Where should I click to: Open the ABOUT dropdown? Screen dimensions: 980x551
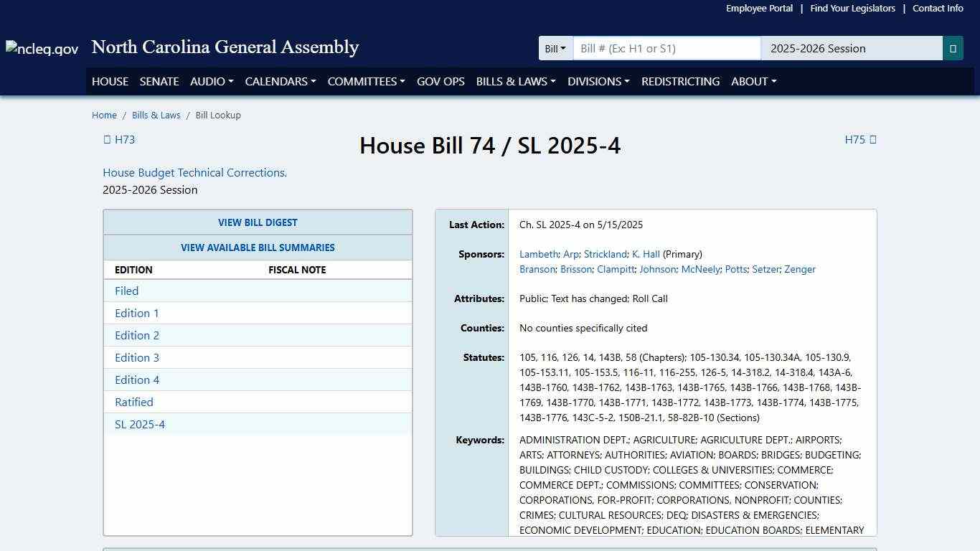(753, 81)
